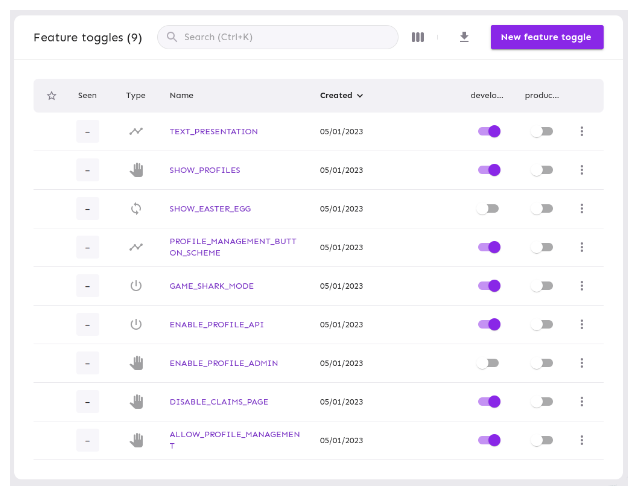Open the ENABLE_PROFILE_API toggle link
638x496 pixels.
[x=216, y=325]
